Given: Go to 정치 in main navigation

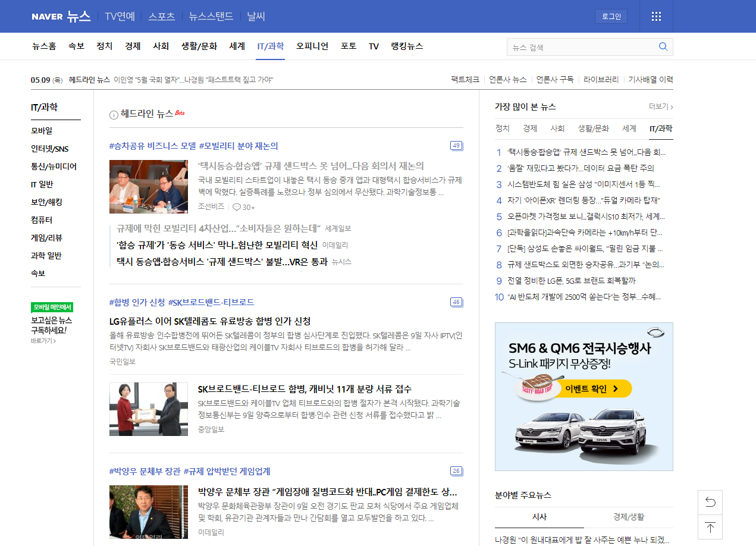Looking at the screenshot, I should click(104, 46).
